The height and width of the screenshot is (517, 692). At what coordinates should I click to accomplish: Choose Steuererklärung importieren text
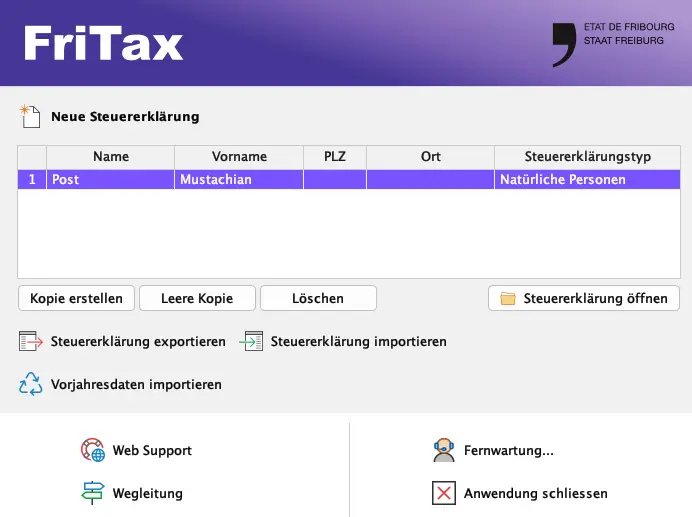(358, 341)
